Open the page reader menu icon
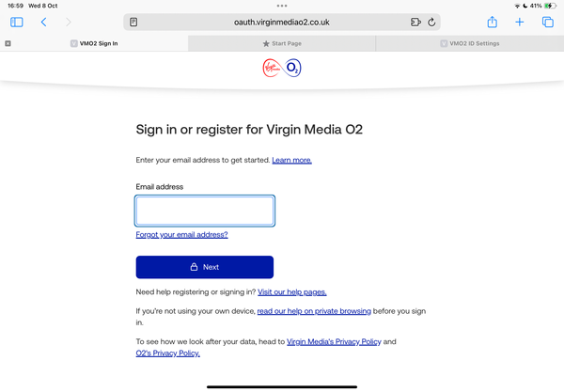The height and width of the screenshot is (392, 564). pyautogui.click(x=134, y=22)
